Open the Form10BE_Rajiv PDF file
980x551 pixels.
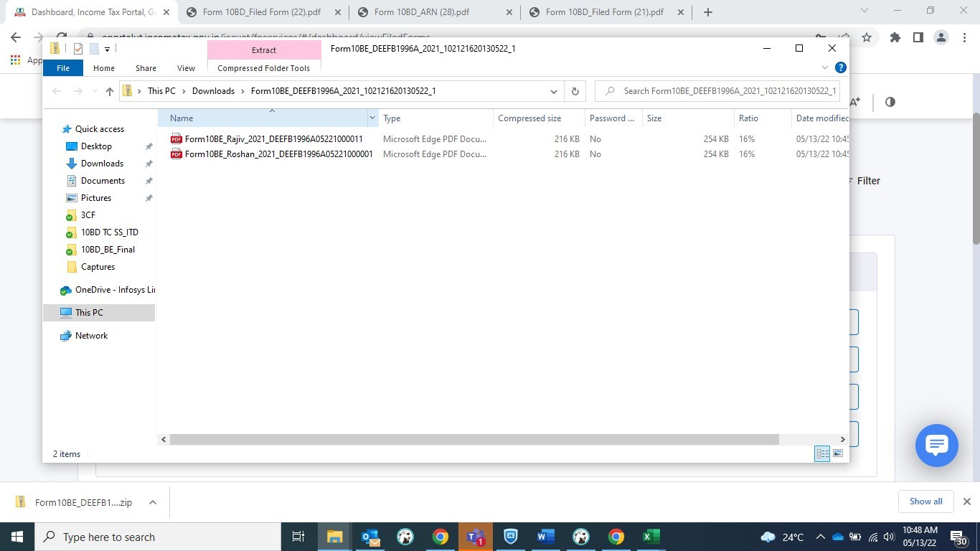[273, 139]
